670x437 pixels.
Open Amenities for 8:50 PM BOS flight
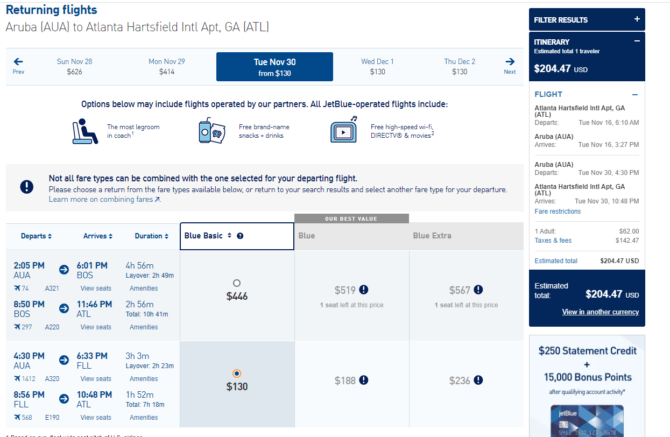[144, 327]
